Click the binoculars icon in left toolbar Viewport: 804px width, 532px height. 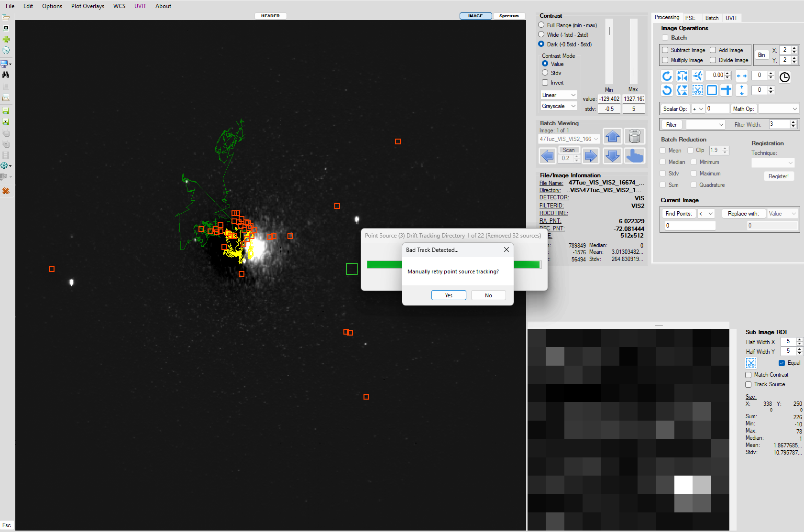tap(6, 75)
